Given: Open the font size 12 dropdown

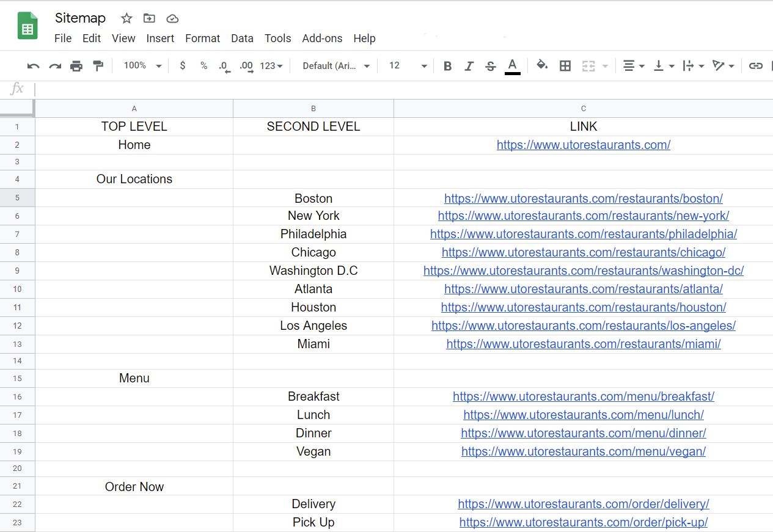Looking at the screenshot, I should click(x=408, y=66).
